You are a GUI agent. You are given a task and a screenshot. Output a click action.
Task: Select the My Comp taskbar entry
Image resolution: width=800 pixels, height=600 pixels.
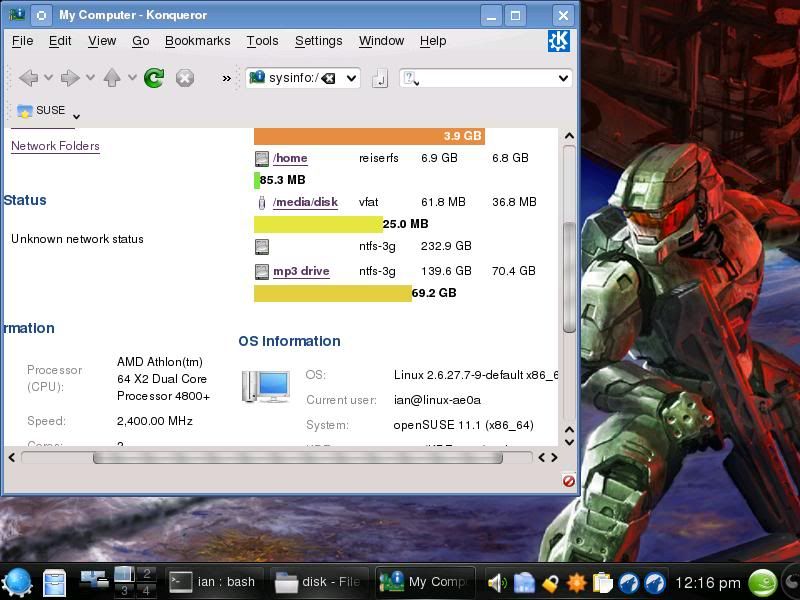(x=425, y=582)
